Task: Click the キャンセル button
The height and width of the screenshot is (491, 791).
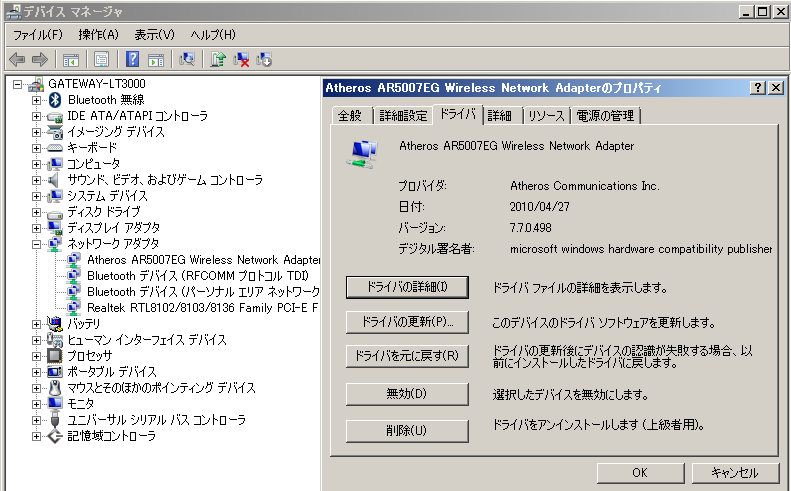Action: (734, 473)
